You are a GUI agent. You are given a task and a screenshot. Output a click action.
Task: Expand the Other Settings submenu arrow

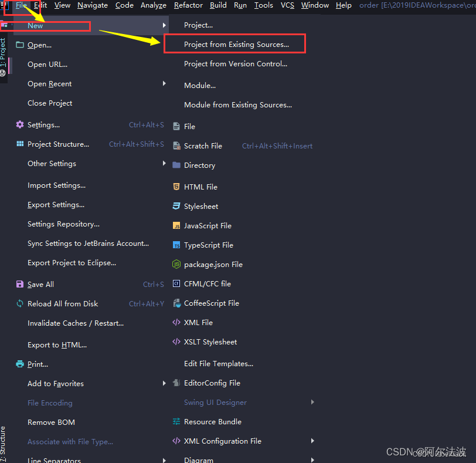pos(164,163)
